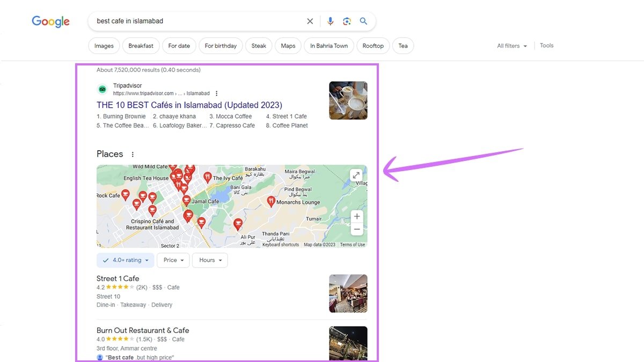The image size is (644, 362).
Task: Open the Street 1 Cafe listing
Action: click(118, 278)
